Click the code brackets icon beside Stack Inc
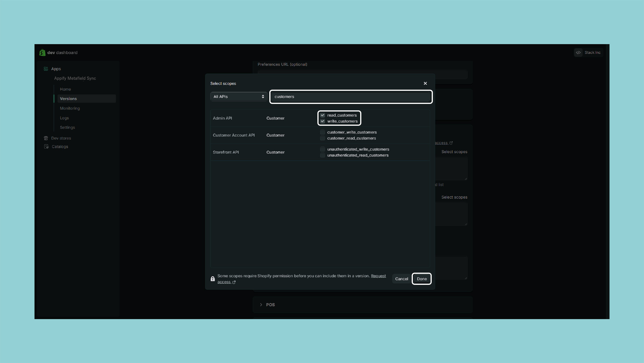This screenshot has height=363, width=644. tap(578, 52)
